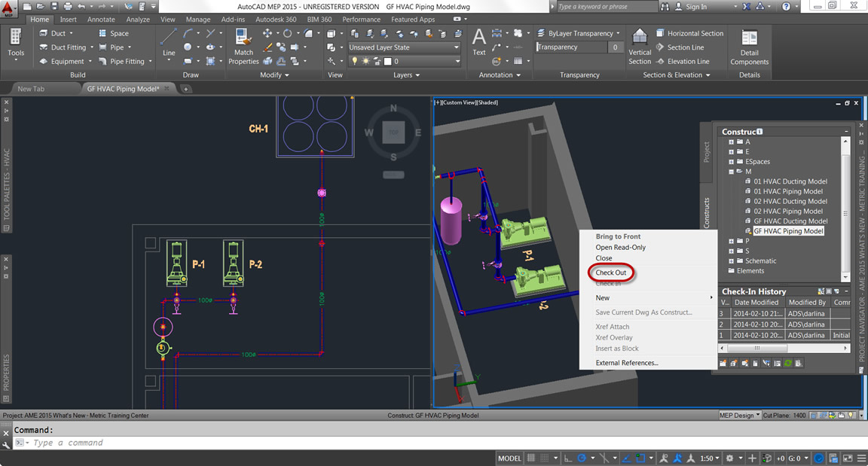Click the Refresh icon in Project Navigator
Image resolution: width=868 pixels, height=466 pixels.
787,363
